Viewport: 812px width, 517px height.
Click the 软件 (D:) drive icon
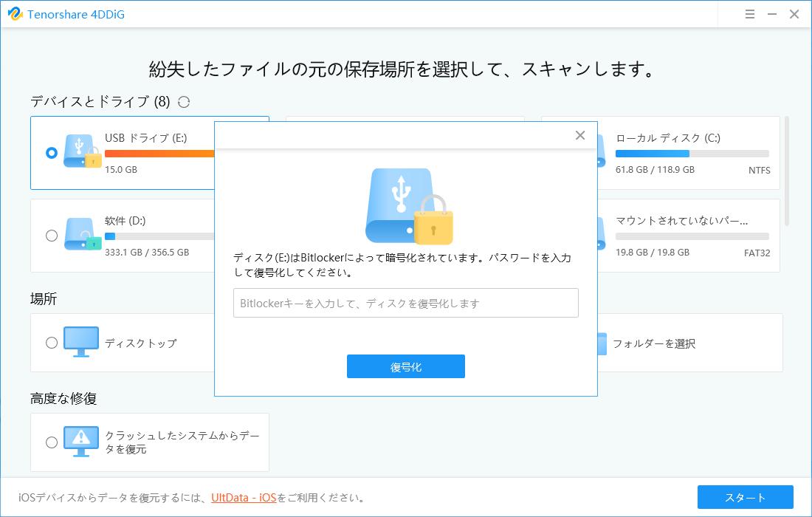click(x=83, y=234)
